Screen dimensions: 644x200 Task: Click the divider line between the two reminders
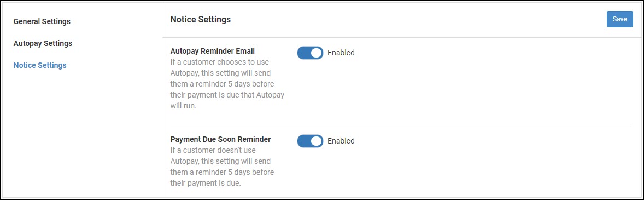tap(402, 123)
